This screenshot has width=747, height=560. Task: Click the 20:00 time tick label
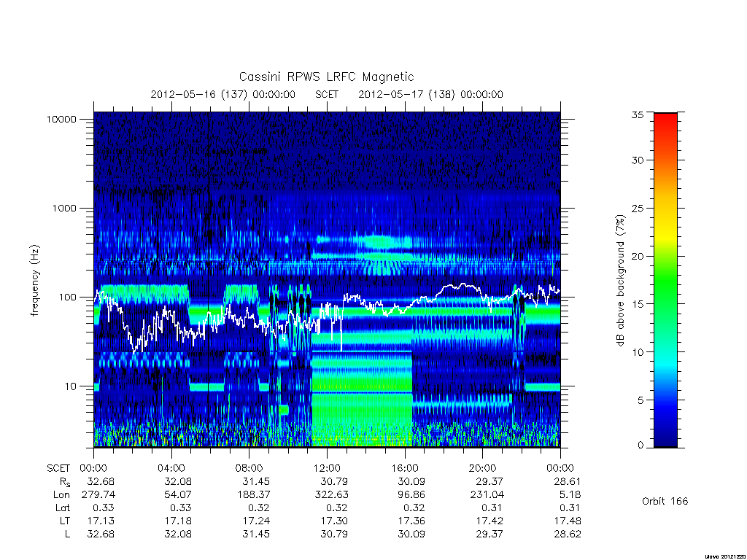tap(483, 469)
